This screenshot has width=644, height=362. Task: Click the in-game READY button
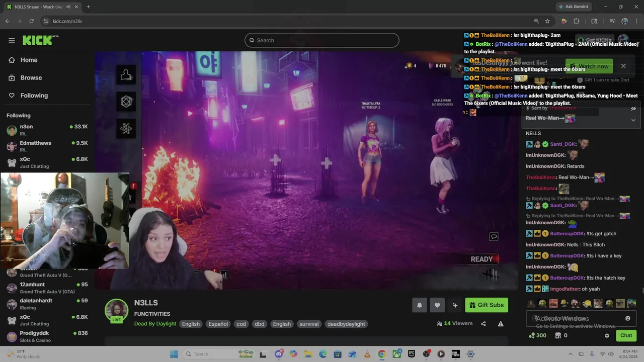(482, 259)
